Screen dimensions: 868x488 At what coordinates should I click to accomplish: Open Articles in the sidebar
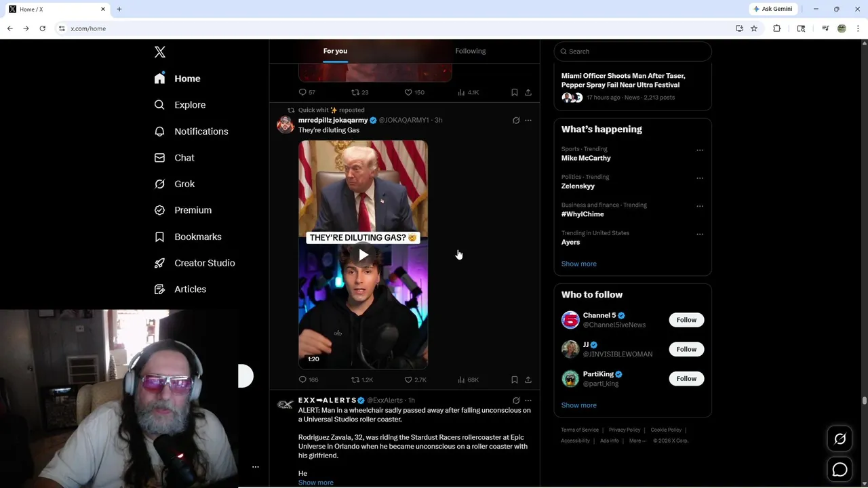click(x=180, y=289)
